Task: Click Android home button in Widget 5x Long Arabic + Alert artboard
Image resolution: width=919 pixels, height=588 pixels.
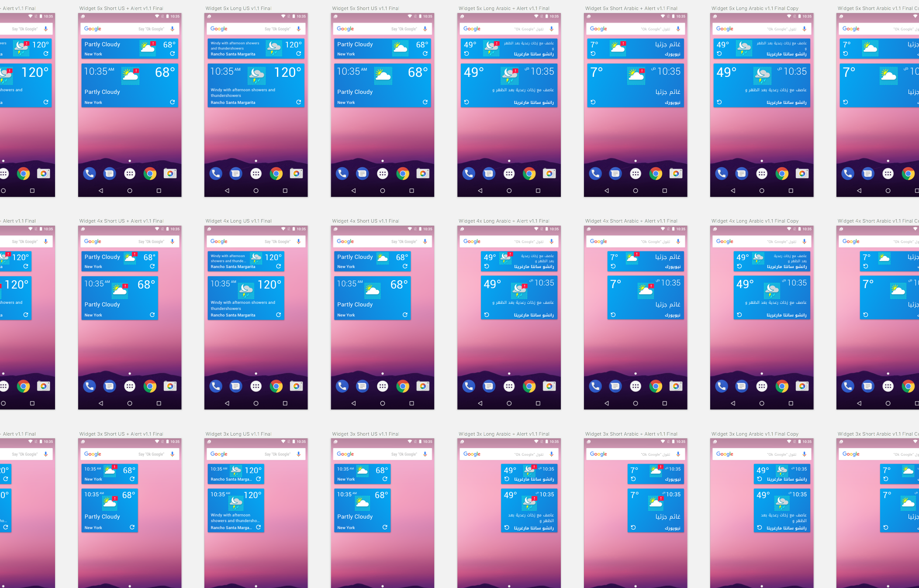Action: coord(509,191)
